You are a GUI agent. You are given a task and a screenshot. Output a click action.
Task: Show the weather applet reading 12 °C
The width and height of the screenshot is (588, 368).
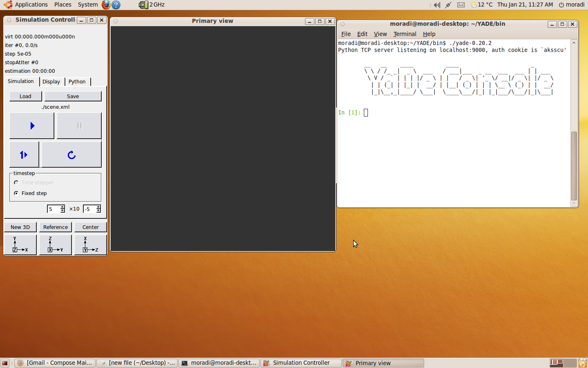click(x=482, y=5)
